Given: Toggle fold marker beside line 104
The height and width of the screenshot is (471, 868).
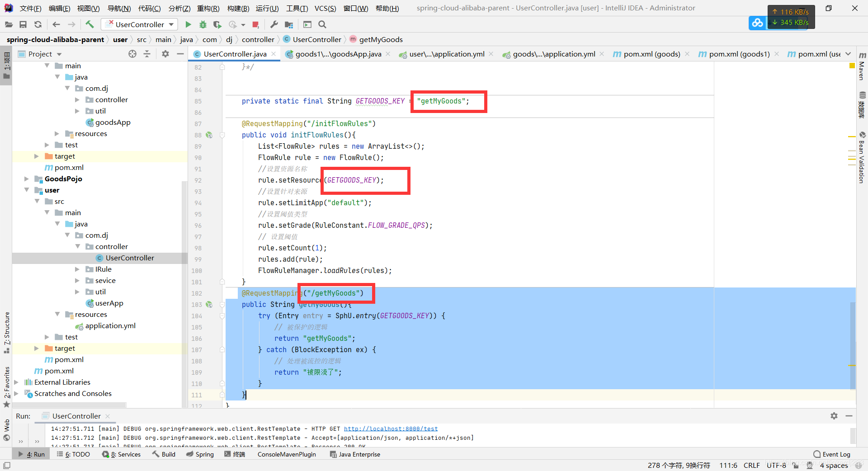Looking at the screenshot, I should click(x=222, y=316).
